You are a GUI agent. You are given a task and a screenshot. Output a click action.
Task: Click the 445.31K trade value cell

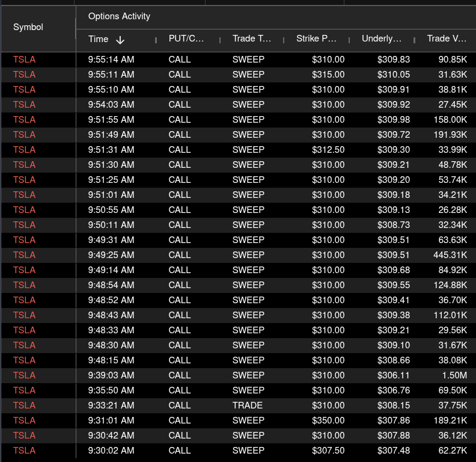point(450,255)
